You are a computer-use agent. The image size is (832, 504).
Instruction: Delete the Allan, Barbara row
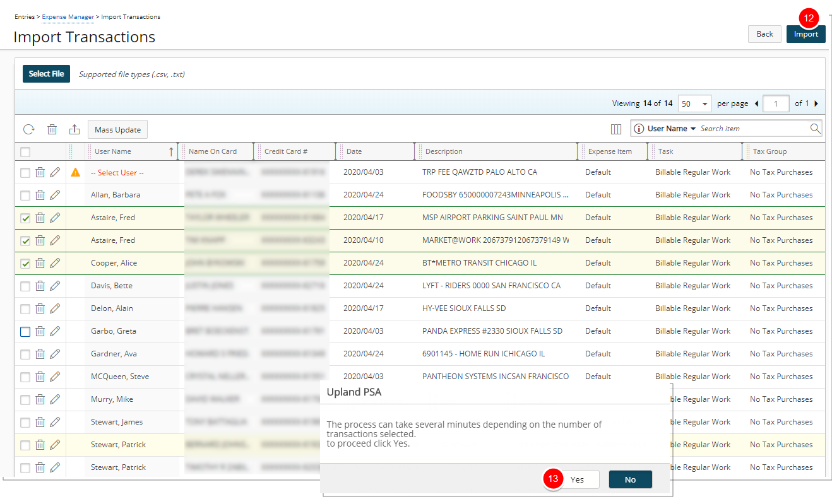40,195
